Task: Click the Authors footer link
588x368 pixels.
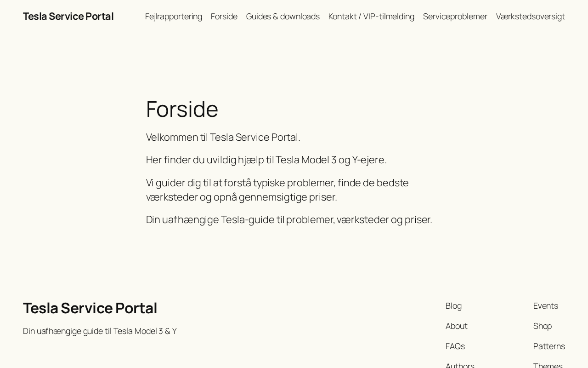Action: pos(460,365)
